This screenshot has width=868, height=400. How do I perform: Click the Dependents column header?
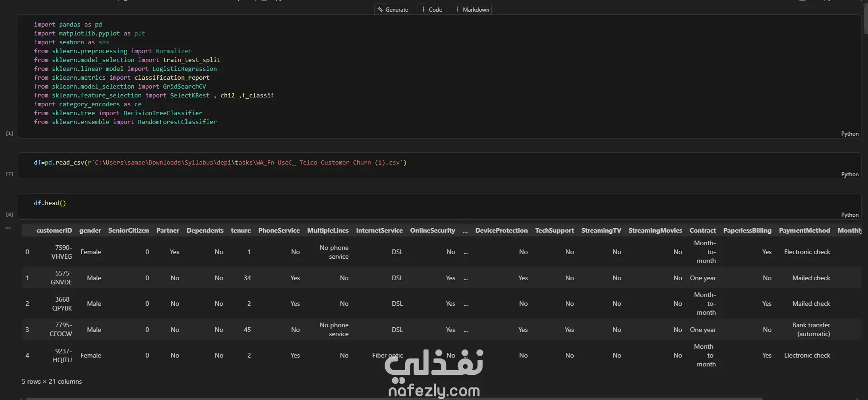(x=205, y=230)
